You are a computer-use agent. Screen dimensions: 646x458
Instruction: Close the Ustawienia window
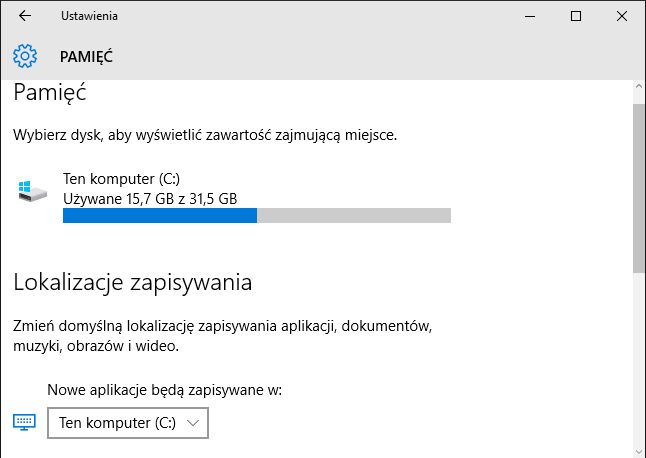(x=622, y=16)
